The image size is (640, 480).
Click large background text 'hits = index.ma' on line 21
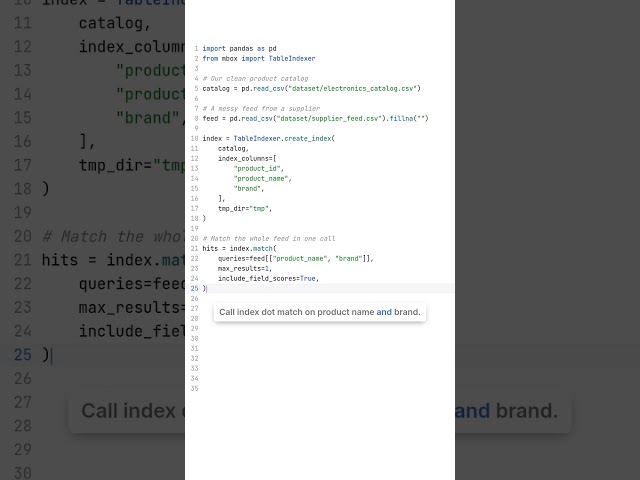tap(113, 260)
